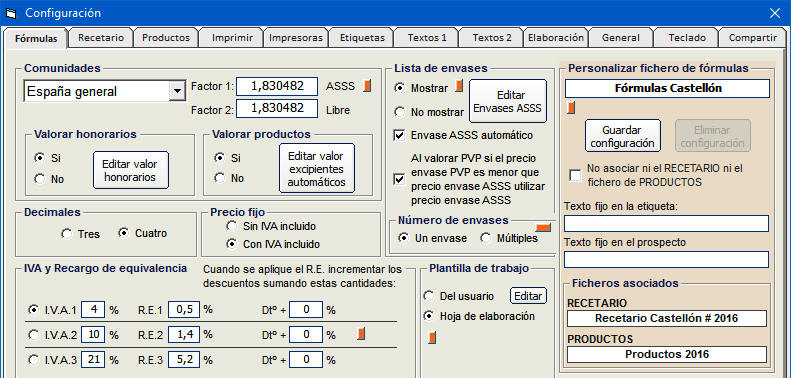Switch to the Recetario tab
Screen dimensions: 791x378
(101, 38)
